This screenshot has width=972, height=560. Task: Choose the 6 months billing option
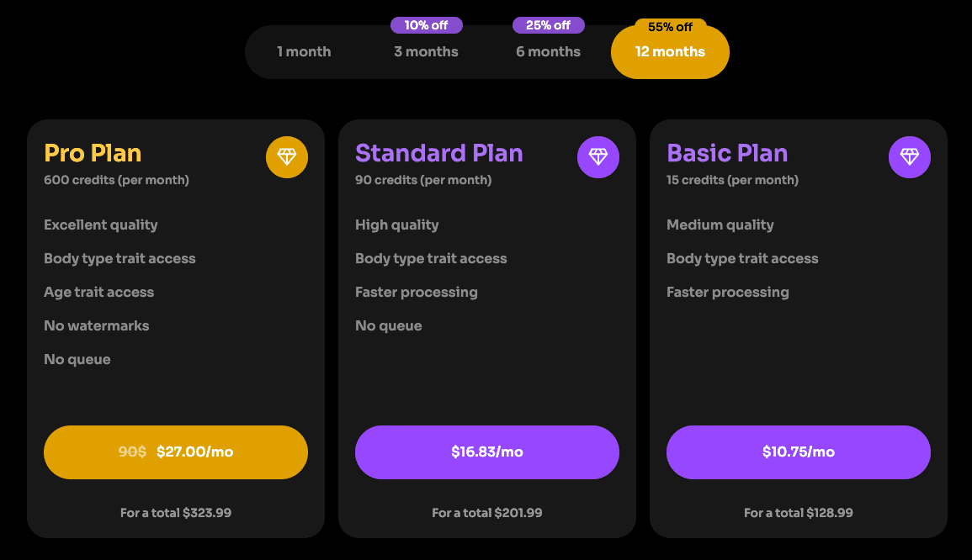pyautogui.click(x=548, y=52)
